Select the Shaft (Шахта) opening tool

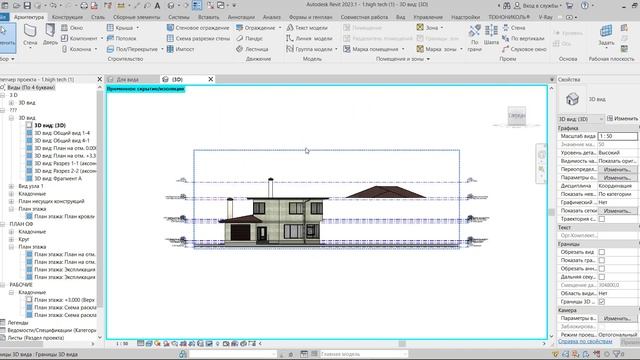491,35
